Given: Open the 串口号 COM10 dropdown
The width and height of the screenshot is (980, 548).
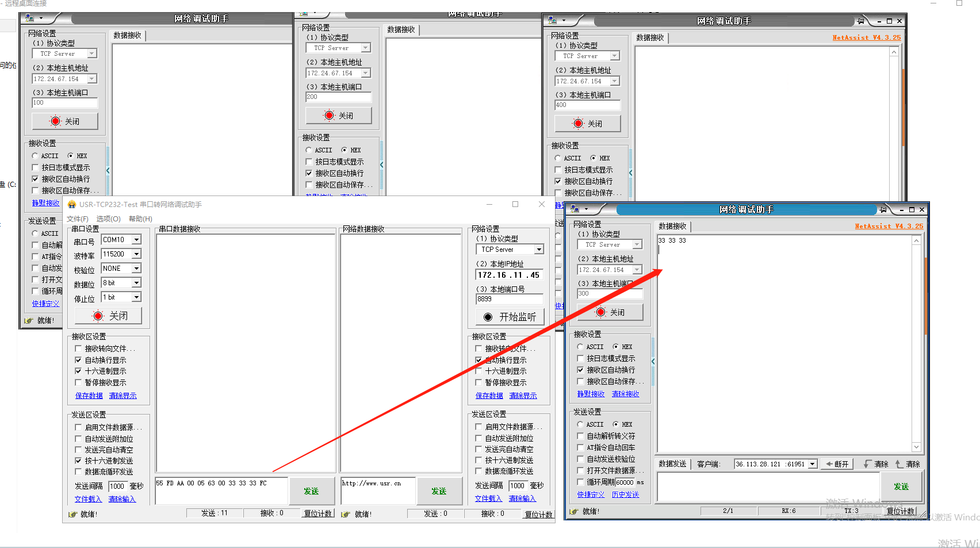Looking at the screenshot, I should pos(136,240).
